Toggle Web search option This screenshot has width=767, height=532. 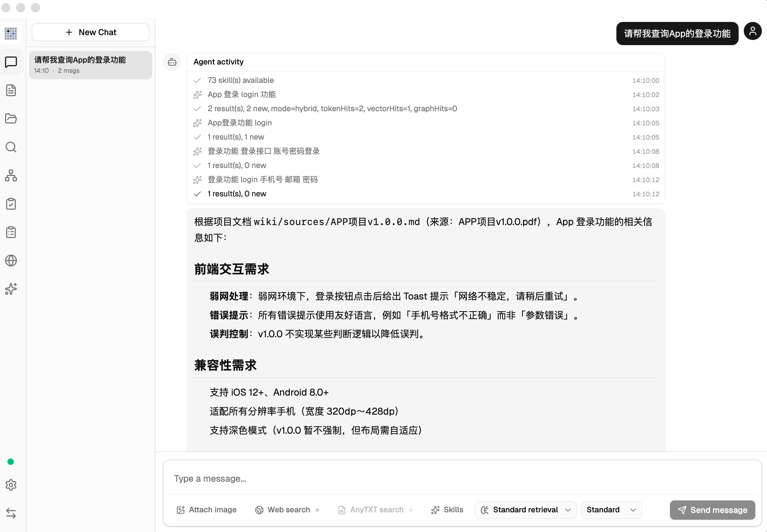pos(287,510)
